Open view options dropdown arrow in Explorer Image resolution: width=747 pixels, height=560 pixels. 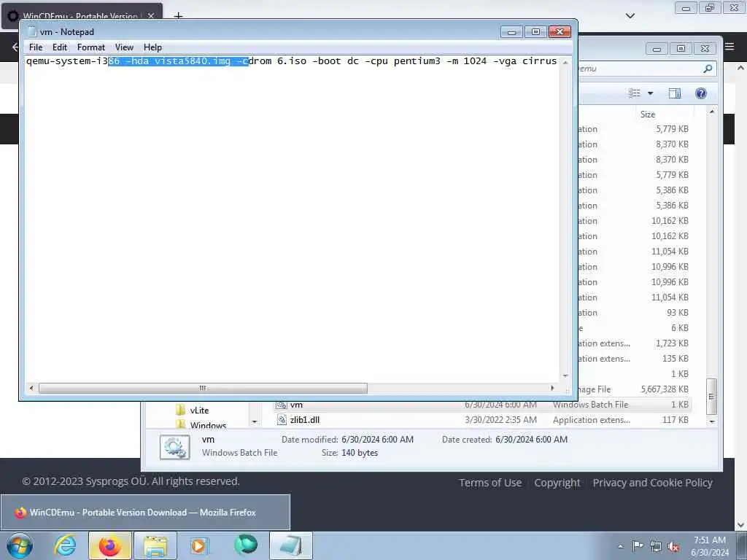pos(650,93)
